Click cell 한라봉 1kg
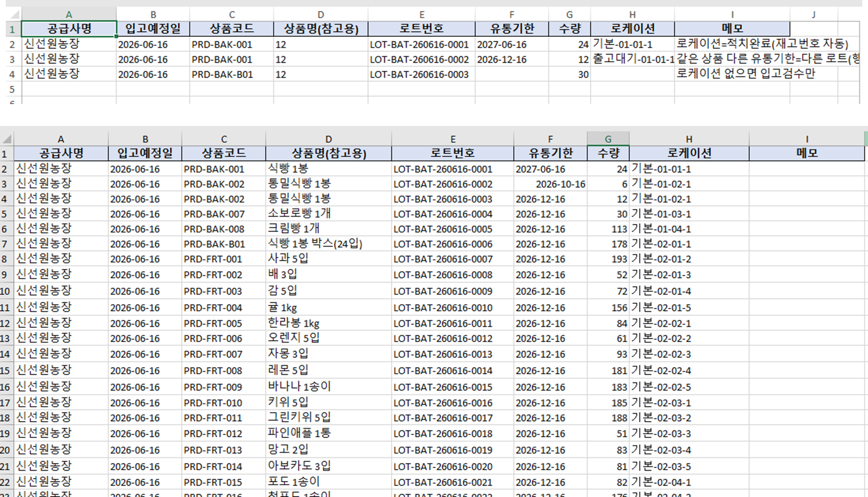The width and height of the screenshot is (868, 497). click(328, 323)
